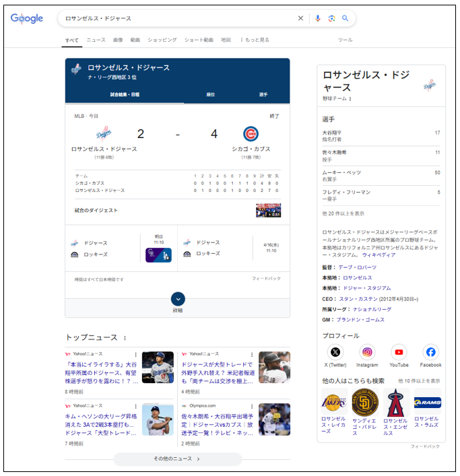Select the 順位 tab in the Dodgers card
This screenshot has width=460, height=476.
tap(210, 94)
